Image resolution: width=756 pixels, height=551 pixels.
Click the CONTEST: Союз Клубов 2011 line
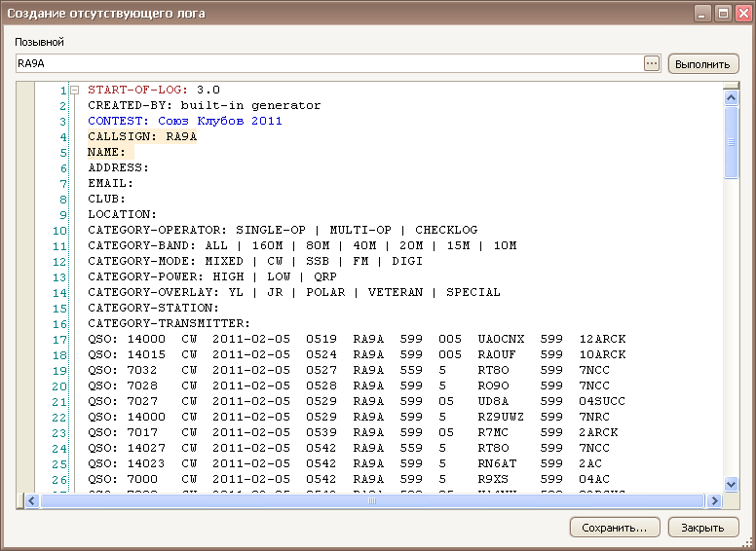coord(184,121)
